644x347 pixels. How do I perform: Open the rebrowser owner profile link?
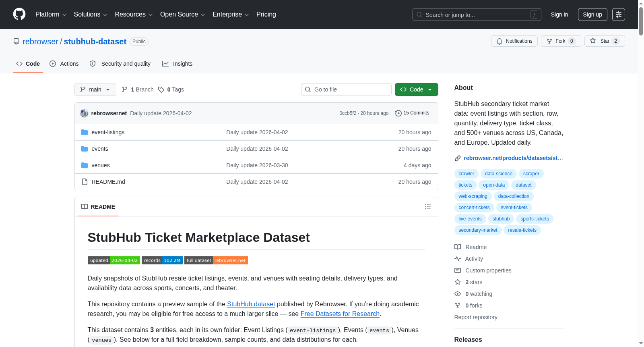(x=40, y=42)
